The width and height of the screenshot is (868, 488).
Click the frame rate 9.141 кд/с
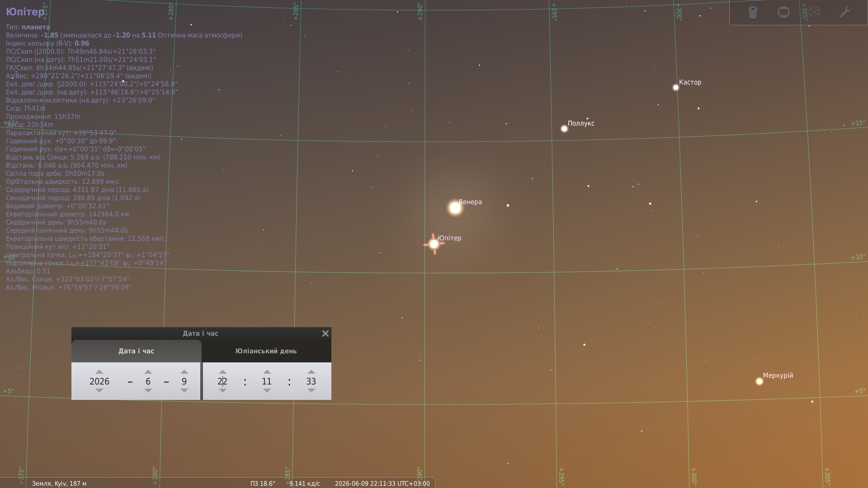[305, 483]
